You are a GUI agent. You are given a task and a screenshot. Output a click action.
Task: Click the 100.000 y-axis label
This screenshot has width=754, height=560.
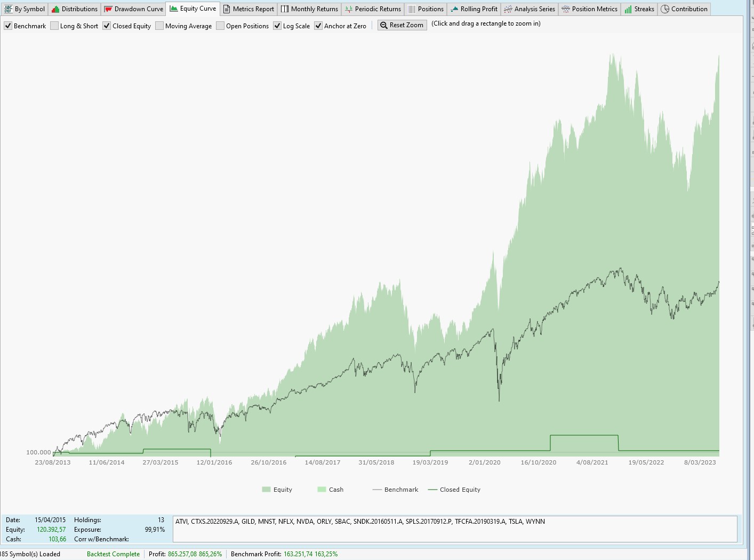click(x=38, y=452)
